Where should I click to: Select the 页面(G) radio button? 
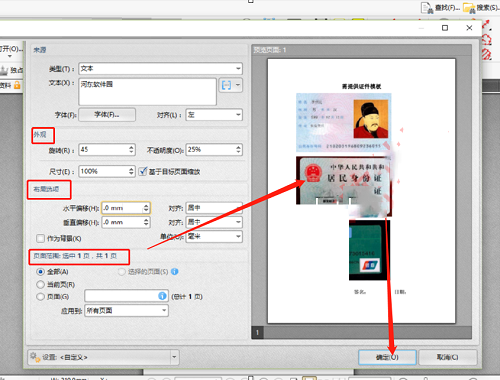pyautogui.click(x=40, y=296)
